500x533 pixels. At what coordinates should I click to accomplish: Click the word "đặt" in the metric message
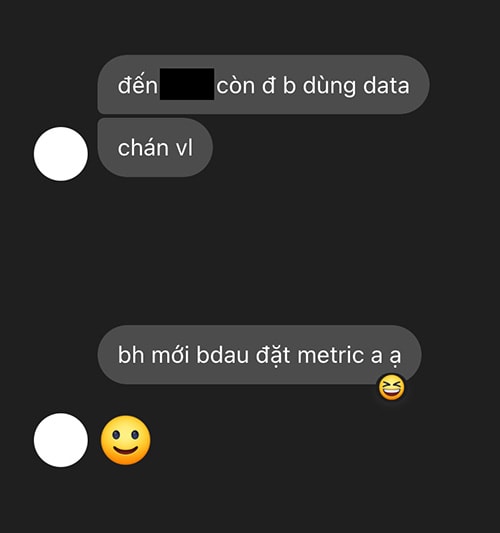(273, 356)
